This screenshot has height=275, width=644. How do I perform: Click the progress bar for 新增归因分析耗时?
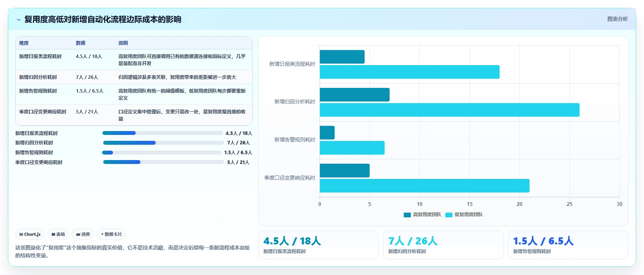coord(164,143)
